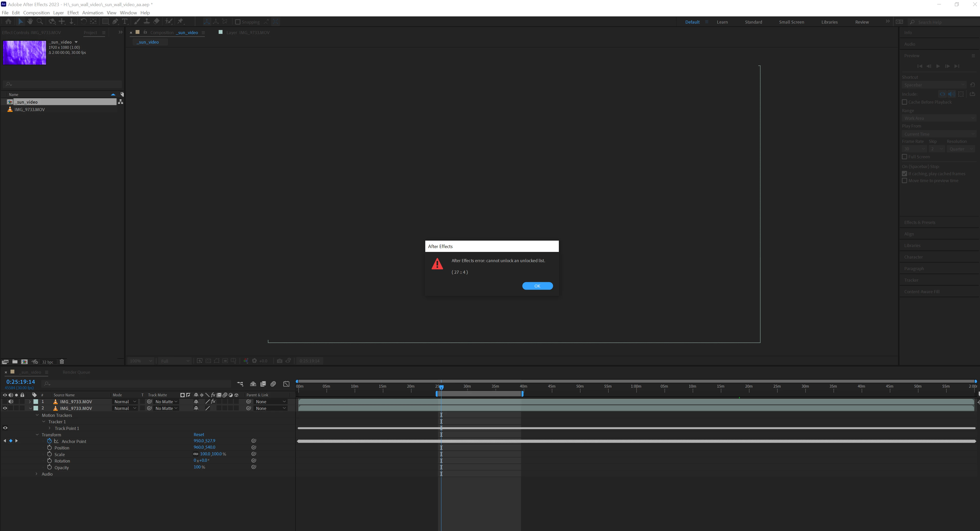
Task: Select the Pen tool in toolbar
Action: coord(115,22)
